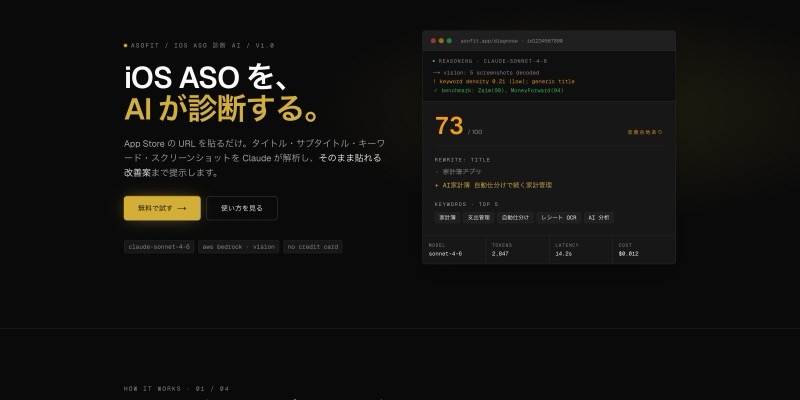Click the 改善余地あり status label

(x=645, y=132)
